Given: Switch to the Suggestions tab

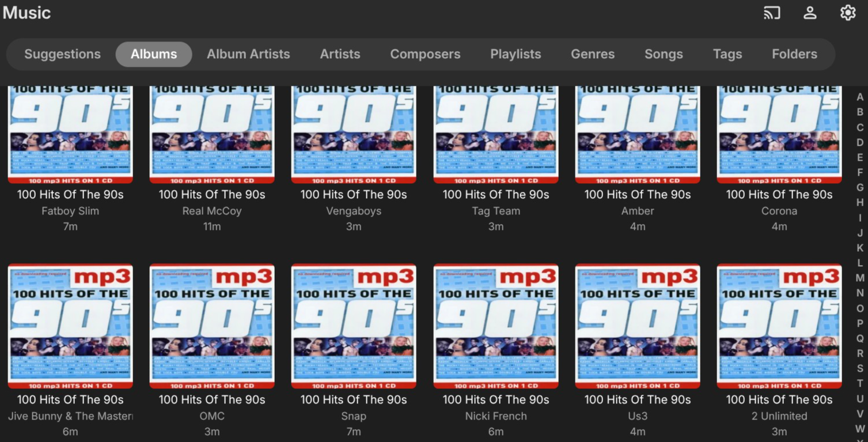Looking at the screenshot, I should [62, 54].
